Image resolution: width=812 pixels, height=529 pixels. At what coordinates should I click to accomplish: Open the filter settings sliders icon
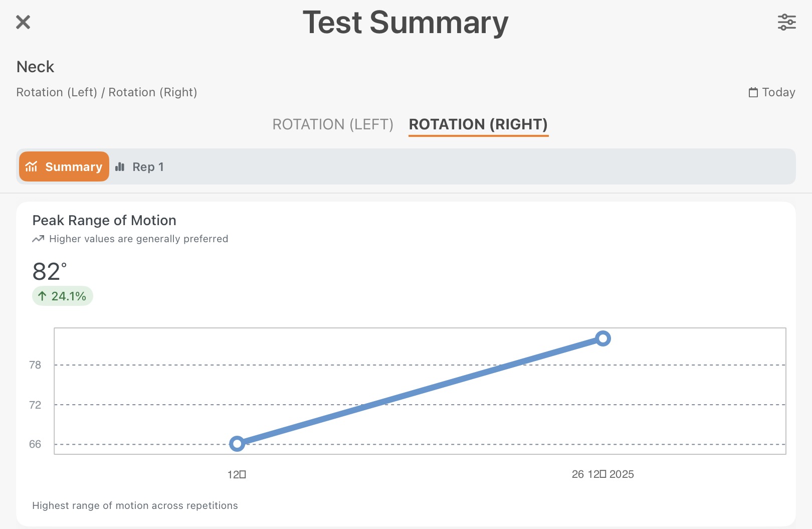(786, 22)
